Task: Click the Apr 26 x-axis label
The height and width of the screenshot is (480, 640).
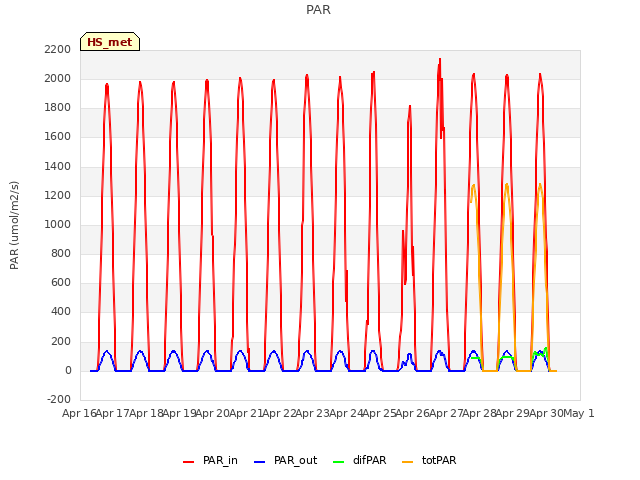Action: click(413, 413)
